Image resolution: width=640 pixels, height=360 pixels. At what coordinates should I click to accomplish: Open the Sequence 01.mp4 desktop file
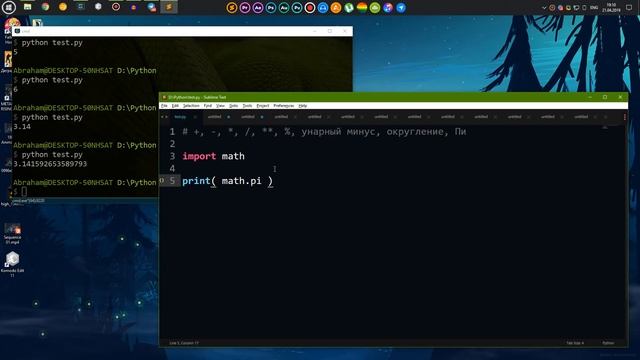pos(12,234)
